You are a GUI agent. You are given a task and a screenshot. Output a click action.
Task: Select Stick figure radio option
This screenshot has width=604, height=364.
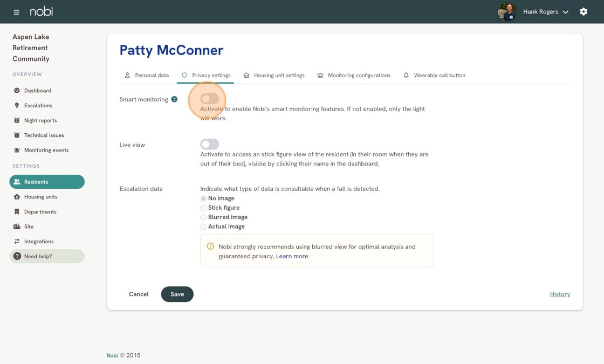[203, 208]
